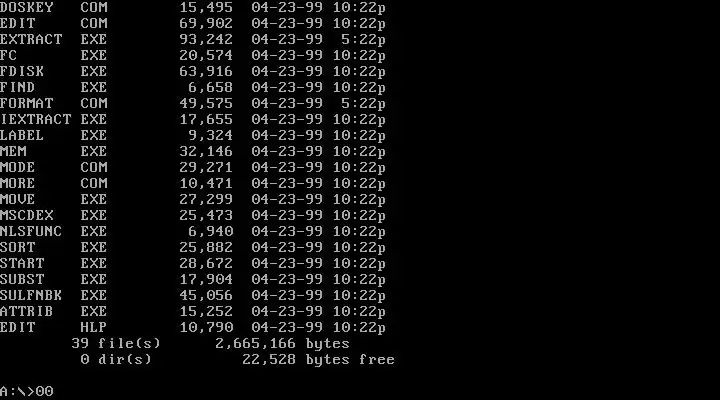The height and width of the screenshot is (400, 720).
Task: Select the IEXTRACT file name
Action: point(36,119)
